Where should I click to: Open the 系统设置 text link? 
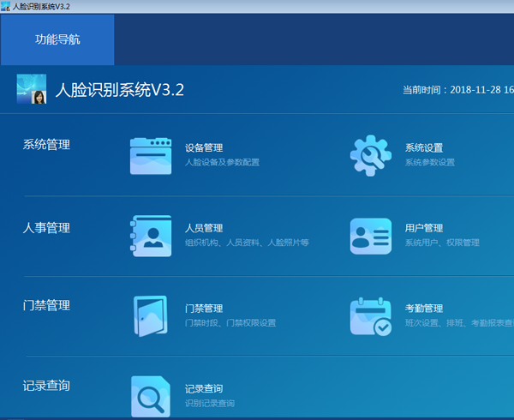click(x=424, y=148)
